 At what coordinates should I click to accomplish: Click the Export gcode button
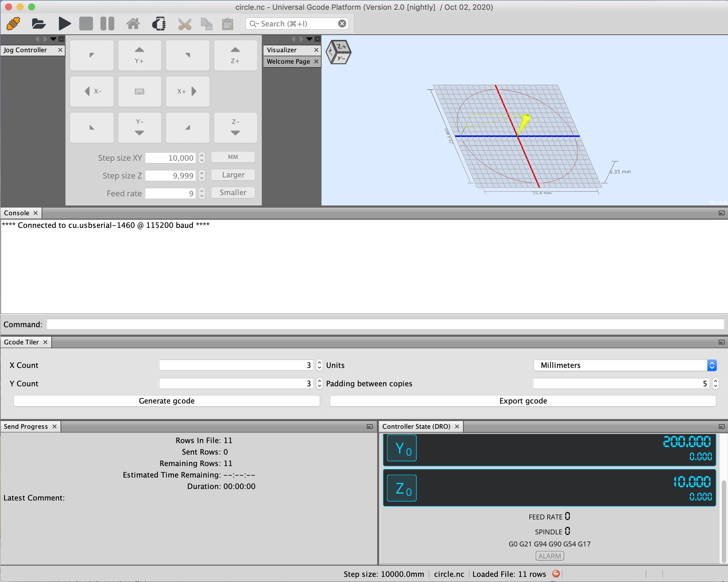point(523,401)
